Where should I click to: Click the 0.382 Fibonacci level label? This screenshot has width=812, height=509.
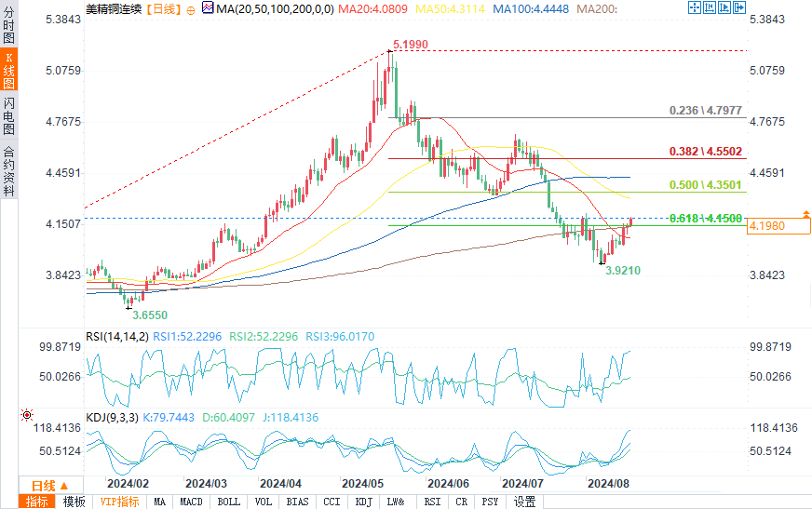tap(704, 151)
